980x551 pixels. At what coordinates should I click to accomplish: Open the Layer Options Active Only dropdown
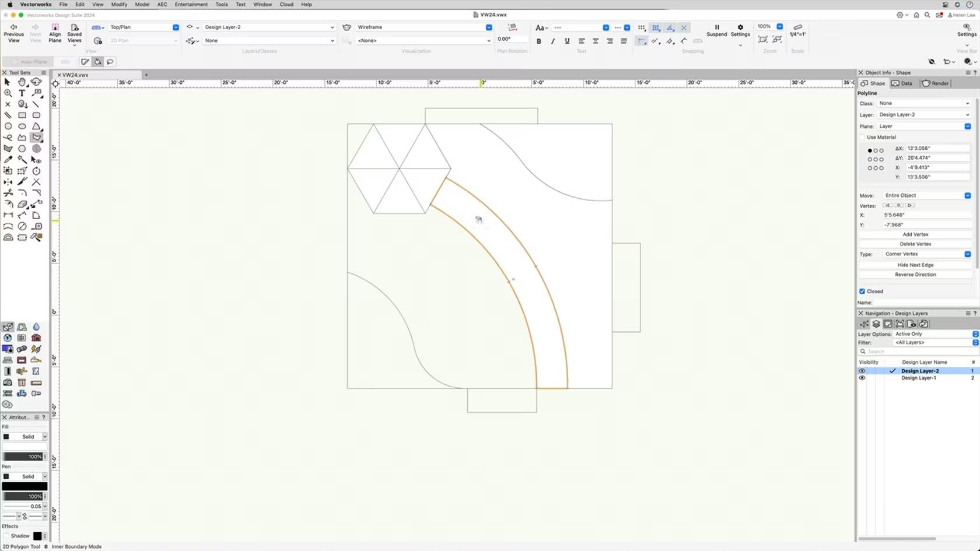coord(936,334)
